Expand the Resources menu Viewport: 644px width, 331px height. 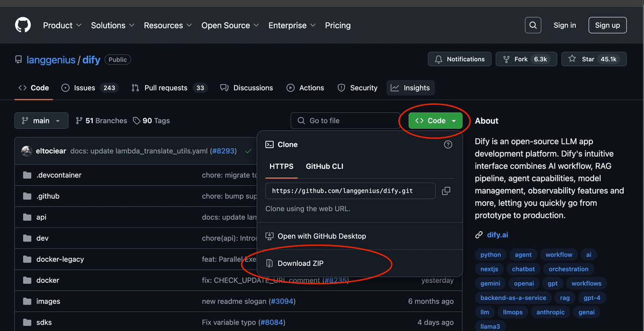pos(168,25)
